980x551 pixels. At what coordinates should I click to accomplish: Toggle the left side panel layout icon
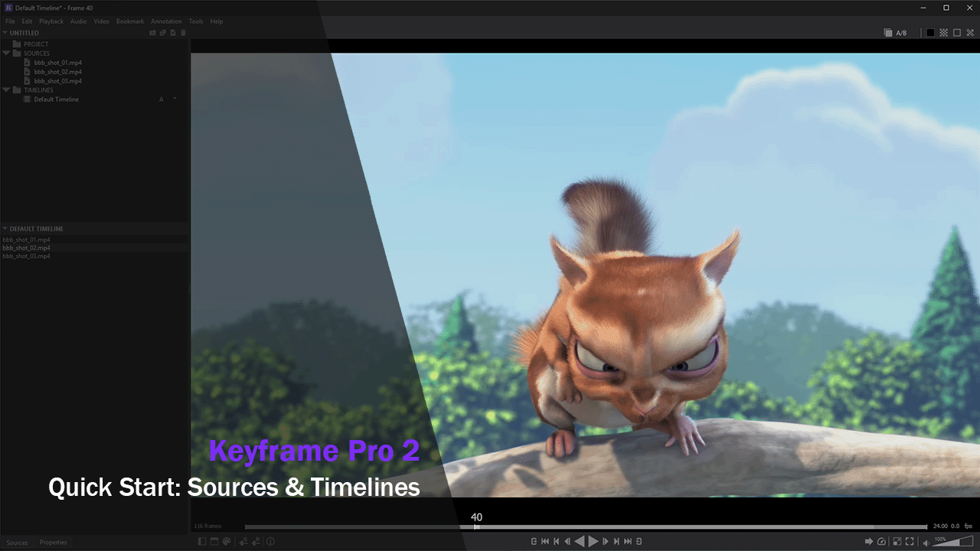coord(202,542)
